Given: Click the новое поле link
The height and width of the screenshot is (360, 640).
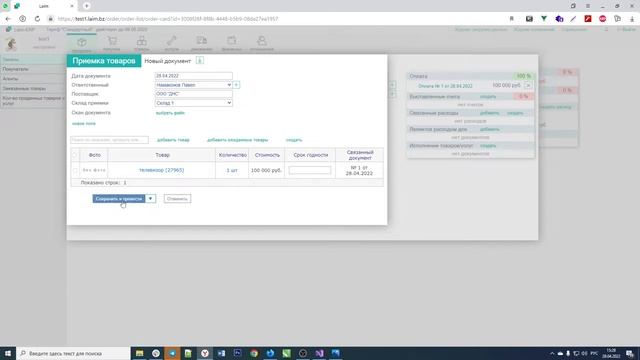Looking at the screenshot, I should click(84, 124).
